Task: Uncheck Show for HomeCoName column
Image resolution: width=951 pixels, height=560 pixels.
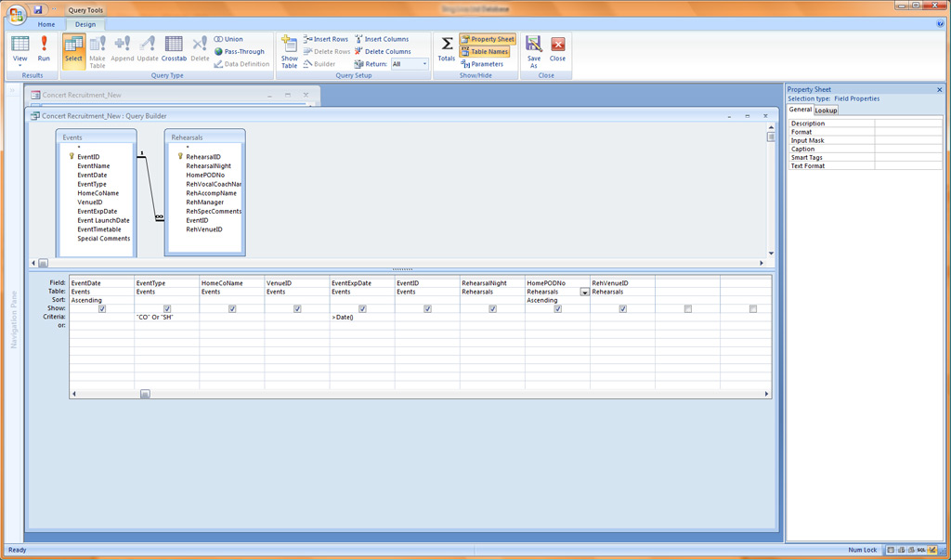Action: [x=232, y=309]
